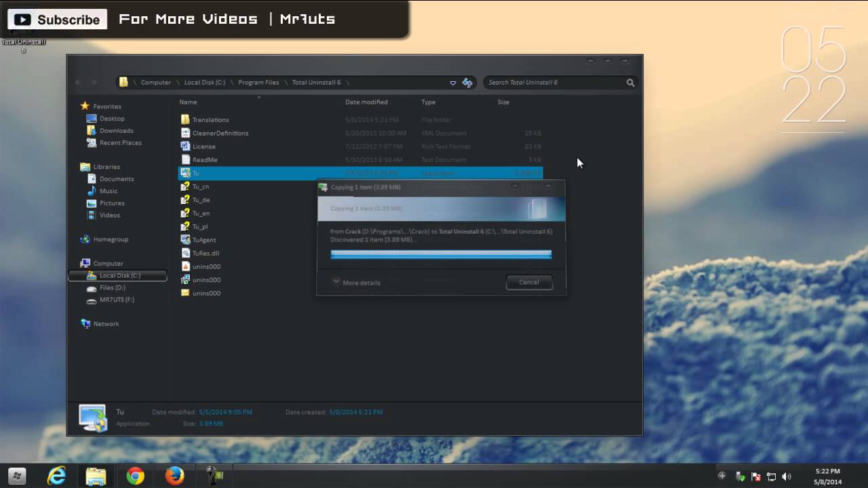Open Recent Places in navigation pane
868x488 pixels.
(x=114, y=143)
